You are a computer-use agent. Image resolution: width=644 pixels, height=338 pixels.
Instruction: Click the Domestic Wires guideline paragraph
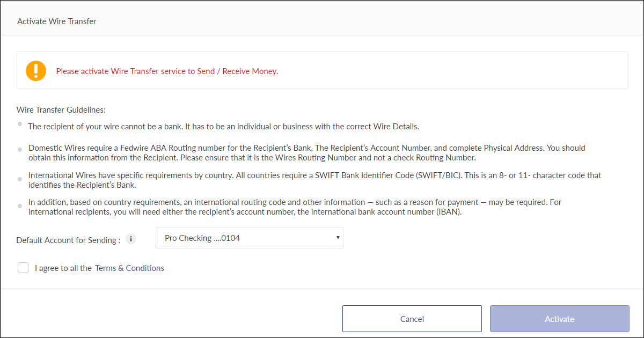306,153
